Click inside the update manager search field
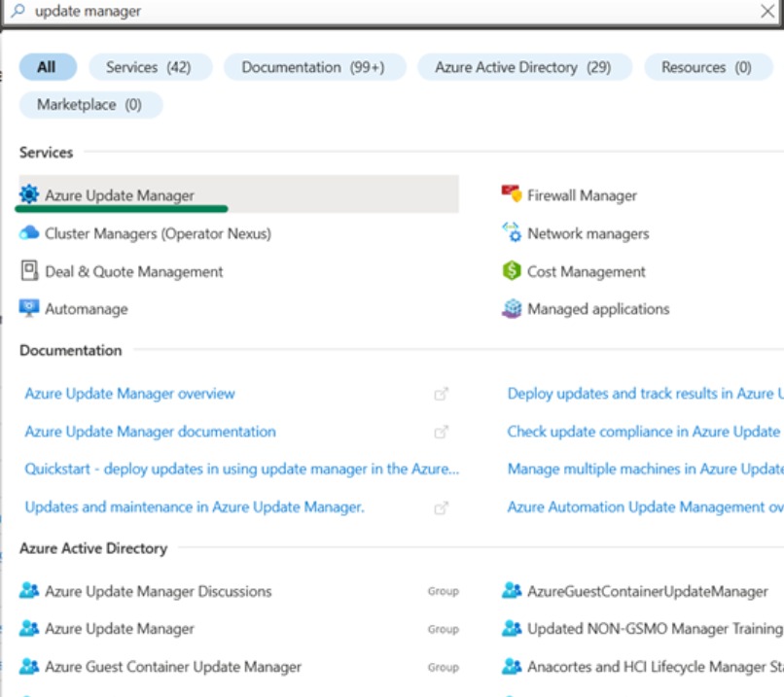 [292, 11]
